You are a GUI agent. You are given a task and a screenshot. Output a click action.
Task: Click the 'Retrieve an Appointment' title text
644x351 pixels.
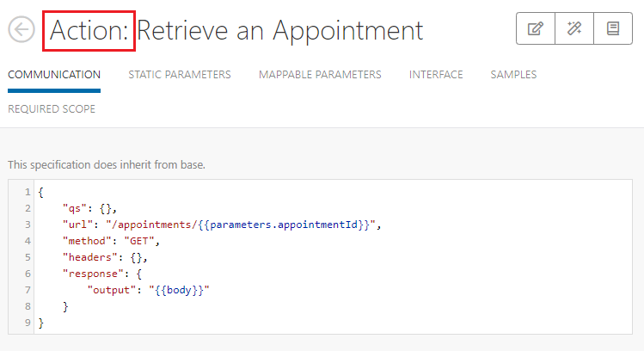tap(280, 30)
